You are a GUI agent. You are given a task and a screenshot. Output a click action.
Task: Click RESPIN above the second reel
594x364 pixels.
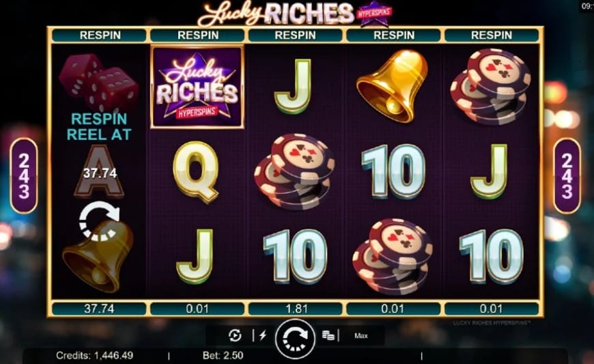coord(197,36)
